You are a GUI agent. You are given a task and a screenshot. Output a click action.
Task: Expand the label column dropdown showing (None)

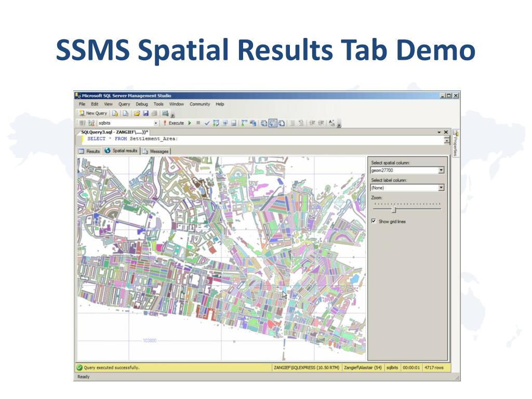click(441, 188)
